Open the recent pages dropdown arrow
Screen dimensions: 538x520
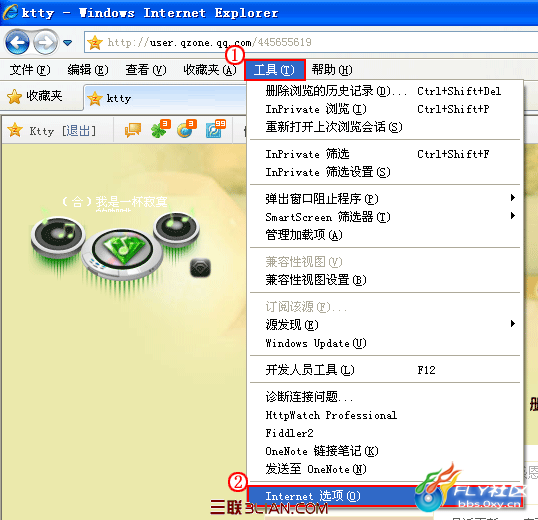(68, 43)
